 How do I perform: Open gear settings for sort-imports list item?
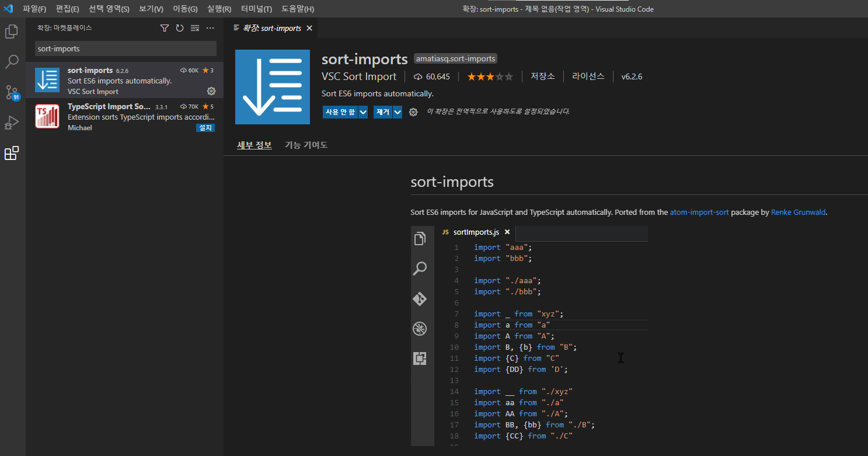click(x=211, y=91)
